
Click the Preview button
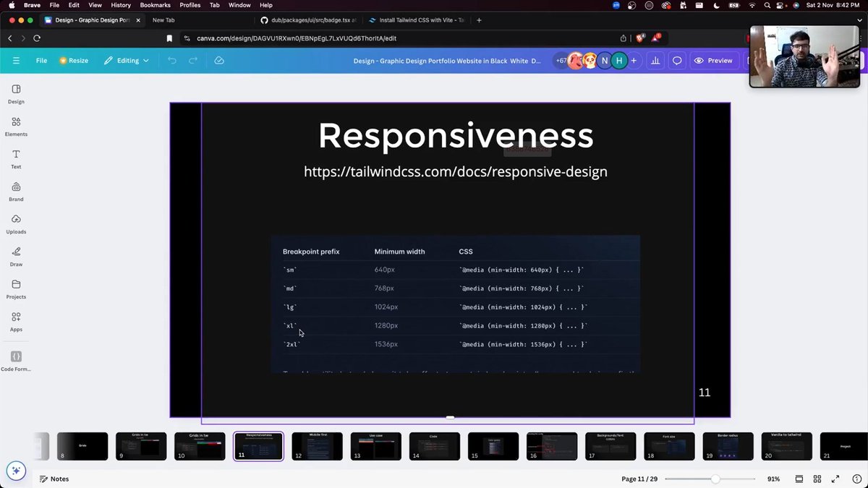(713, 61)
